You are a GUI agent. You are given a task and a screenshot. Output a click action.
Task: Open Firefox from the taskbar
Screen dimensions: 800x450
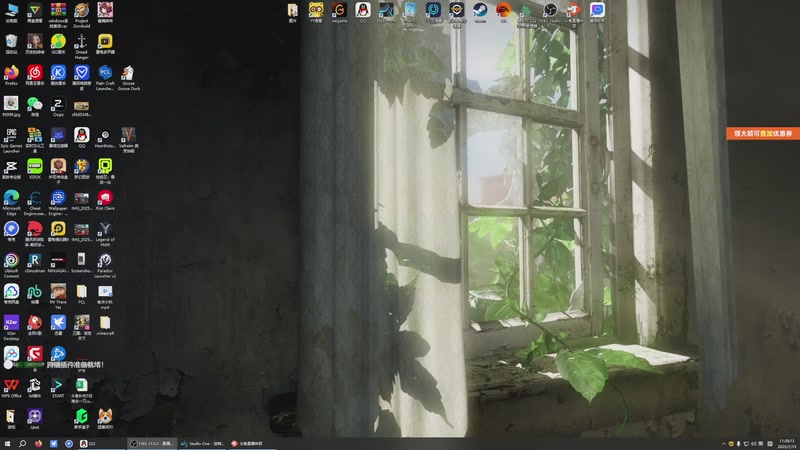tap(38, 444)
